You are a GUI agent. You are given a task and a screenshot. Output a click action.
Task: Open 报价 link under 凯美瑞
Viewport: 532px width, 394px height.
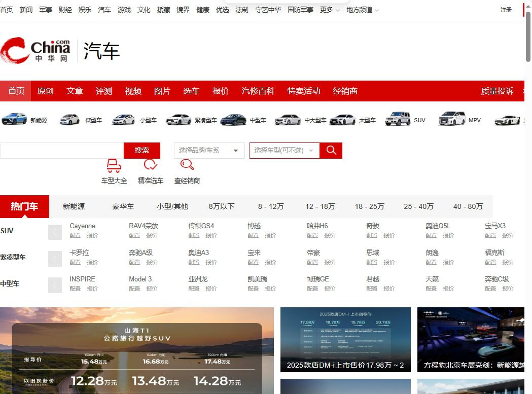(270, 289)
